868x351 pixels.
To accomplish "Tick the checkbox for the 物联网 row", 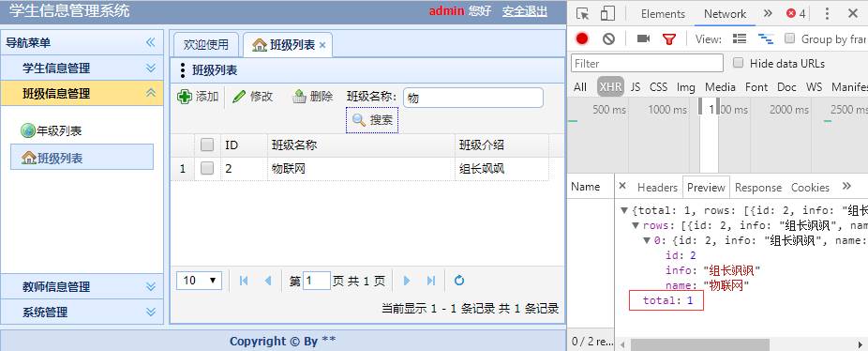I will [x=207, y=168].
